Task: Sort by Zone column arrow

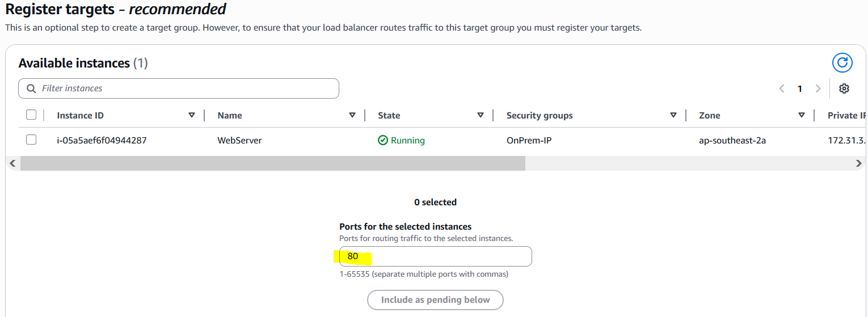Action: [x=802, y=115]
